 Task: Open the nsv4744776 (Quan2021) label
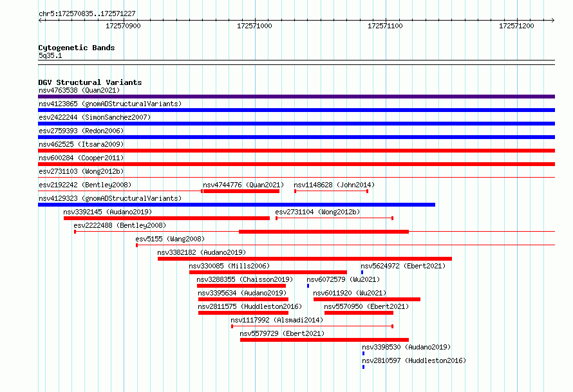(243, 185)
